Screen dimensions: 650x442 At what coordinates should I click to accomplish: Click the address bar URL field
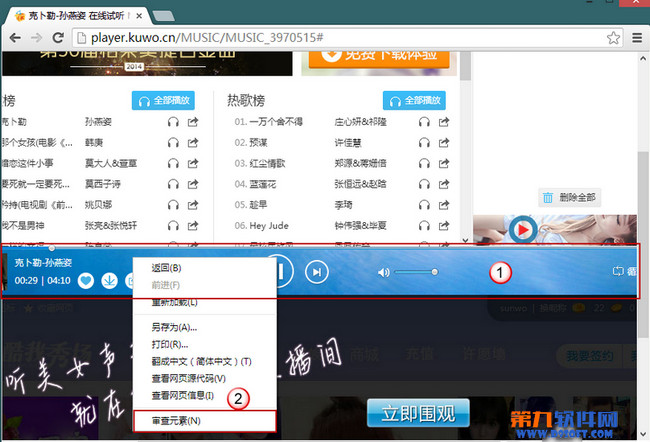[330, 37]
